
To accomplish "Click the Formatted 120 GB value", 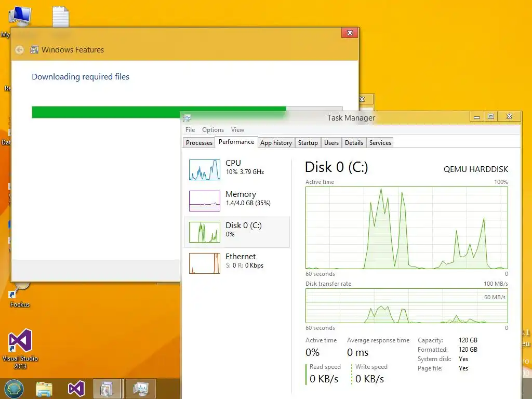I will pyautogui.click(x=468, y=350).
